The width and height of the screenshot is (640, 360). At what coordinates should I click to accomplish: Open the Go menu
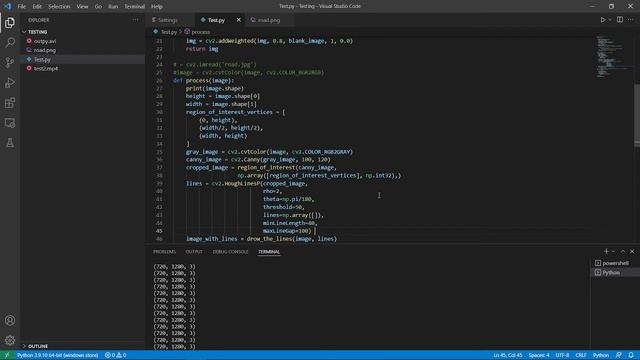(98, 7)
